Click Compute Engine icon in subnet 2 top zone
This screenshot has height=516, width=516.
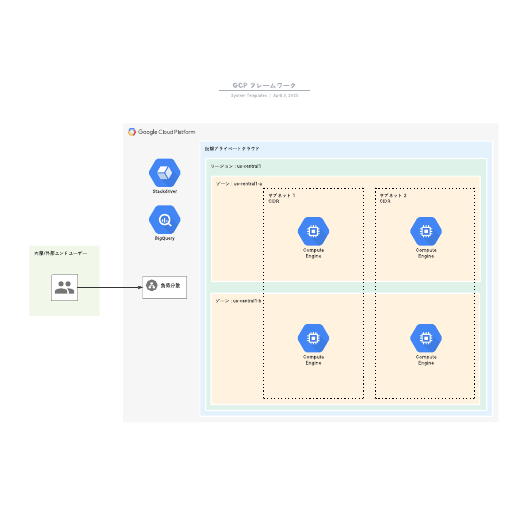[426, 231]
